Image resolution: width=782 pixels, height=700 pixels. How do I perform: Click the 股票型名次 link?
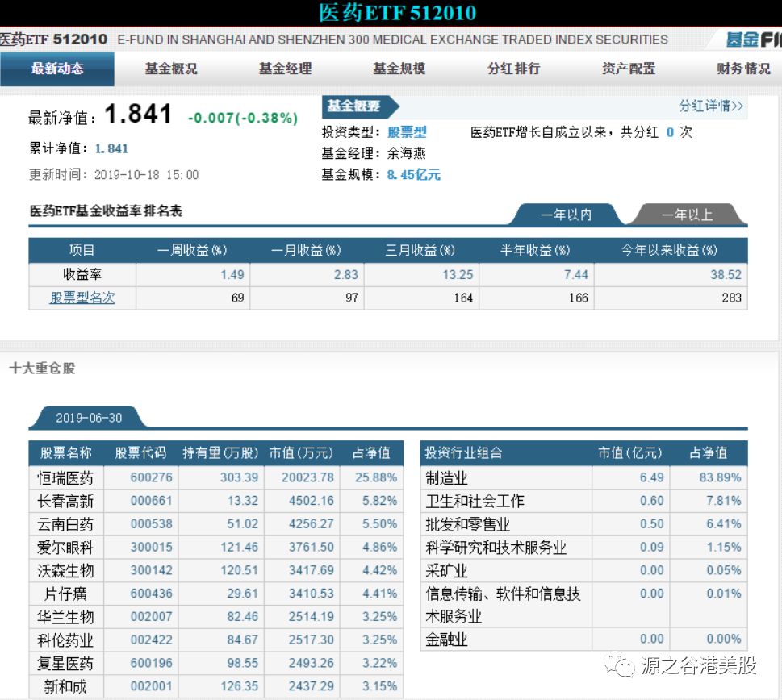[x=82, y=298]
